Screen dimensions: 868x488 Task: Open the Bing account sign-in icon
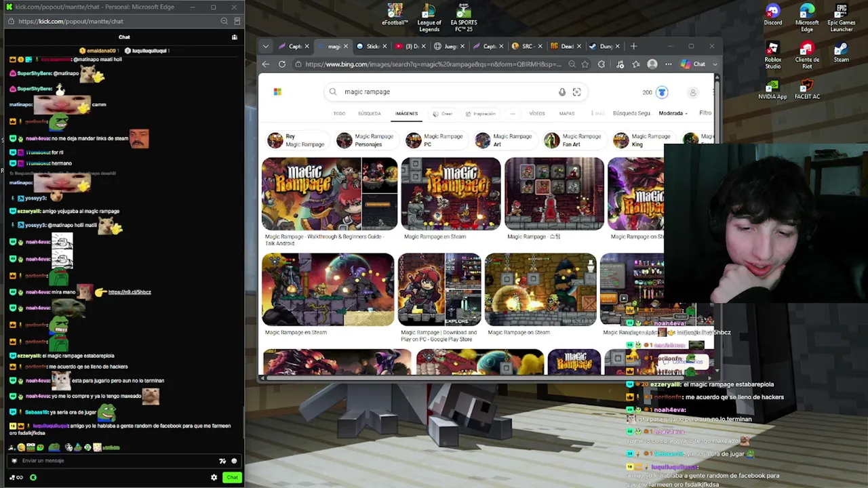[x=692, y=92]
